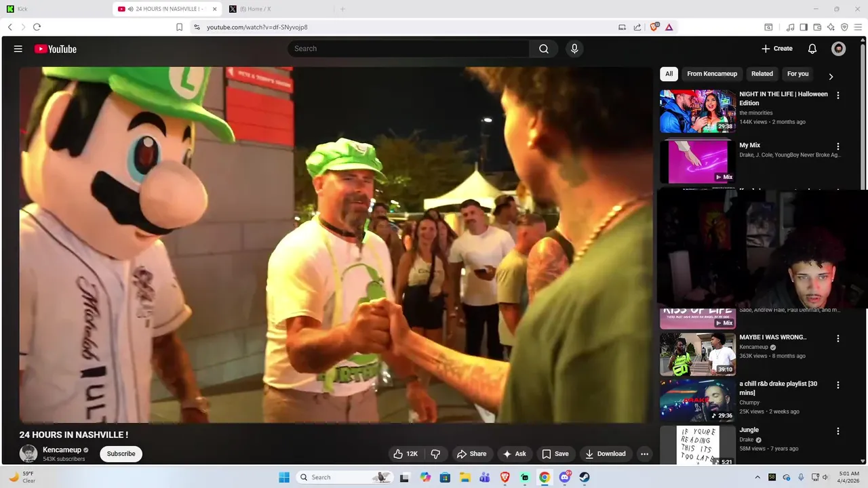Download the video with the Download button
868x488 pixels.
pos(606,454)
